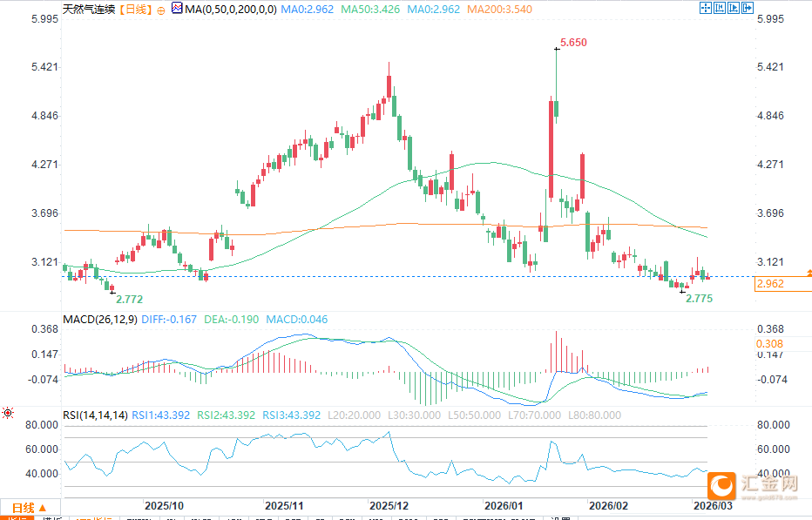The image size is (812, 520).
Task: Click the DEA:-0.190 value
Action: [x=231, y=319]
